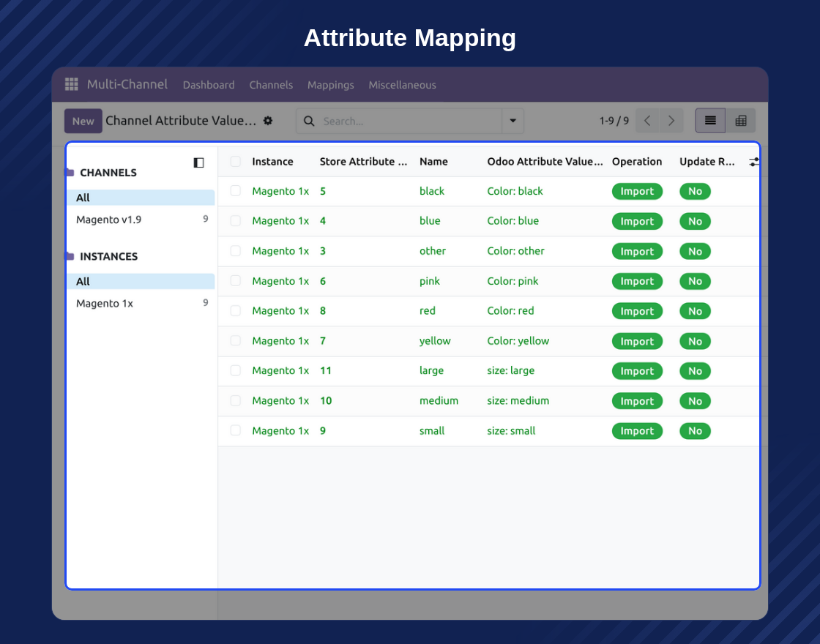This screenshot has width=820, height=644.
Task: Check the row for blue
Action: [235, 220]
